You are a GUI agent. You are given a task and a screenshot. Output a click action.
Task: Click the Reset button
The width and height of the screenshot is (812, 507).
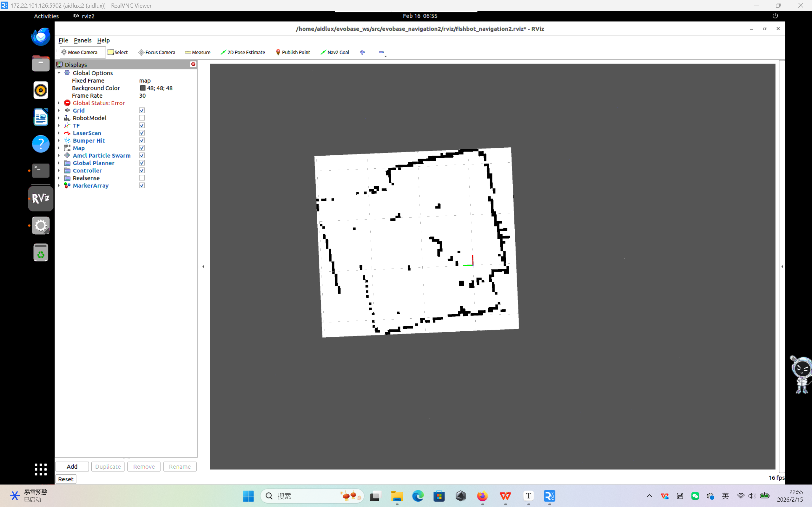click(x=66, y=479)
